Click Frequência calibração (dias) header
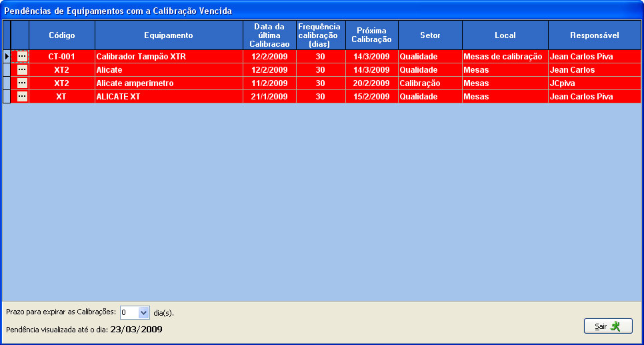 [321, 35]
